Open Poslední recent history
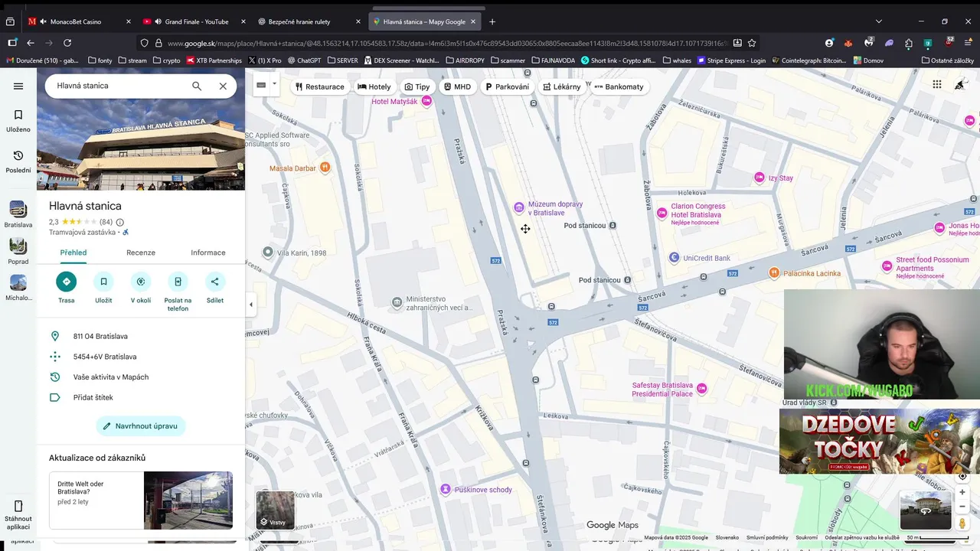980x551 pixels. [18, 162]
